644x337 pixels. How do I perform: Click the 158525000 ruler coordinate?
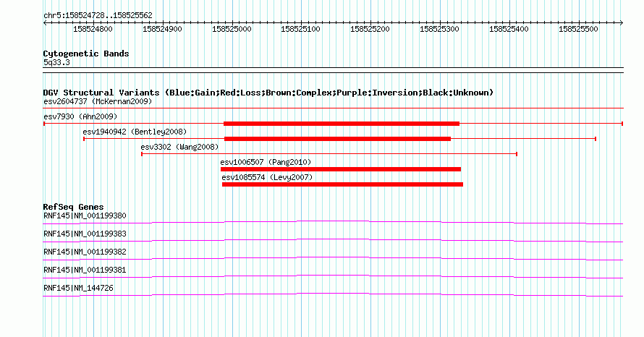click(232, 29)
